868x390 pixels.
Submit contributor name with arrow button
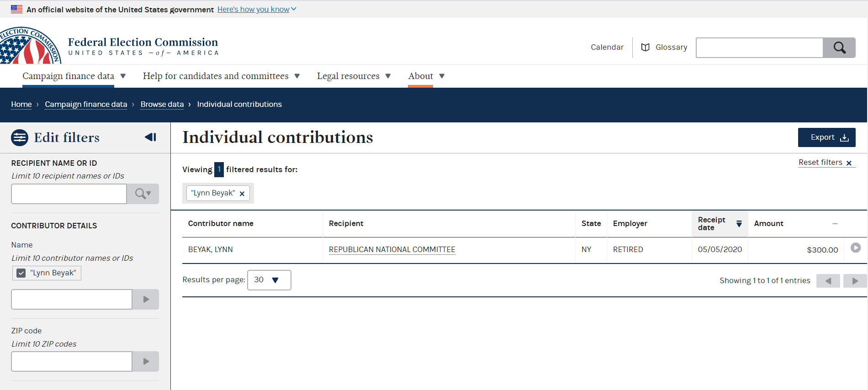146,299
